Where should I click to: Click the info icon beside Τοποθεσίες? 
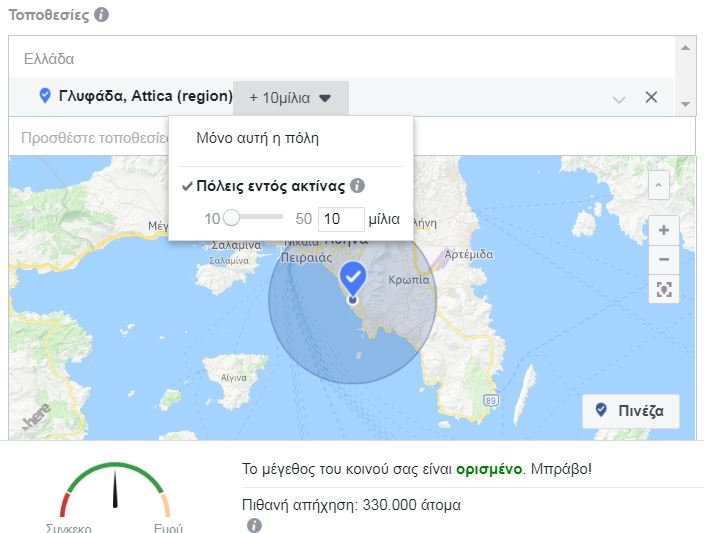click(x=102, y=15)
